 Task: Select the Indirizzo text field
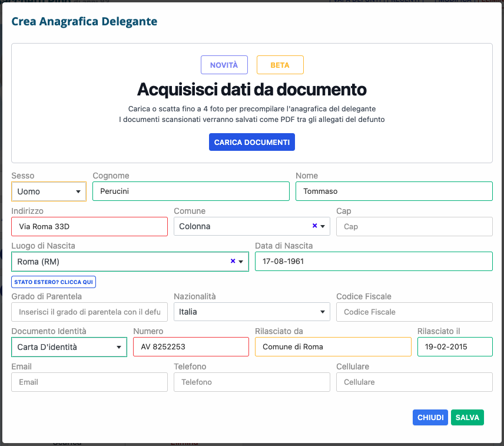coord(89,226)
